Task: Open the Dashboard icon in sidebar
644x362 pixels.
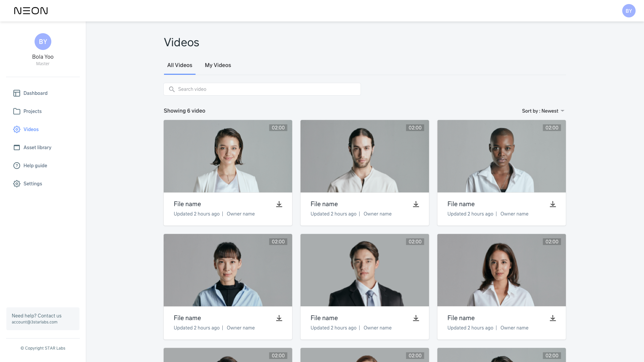Action: tap(17, 93)
